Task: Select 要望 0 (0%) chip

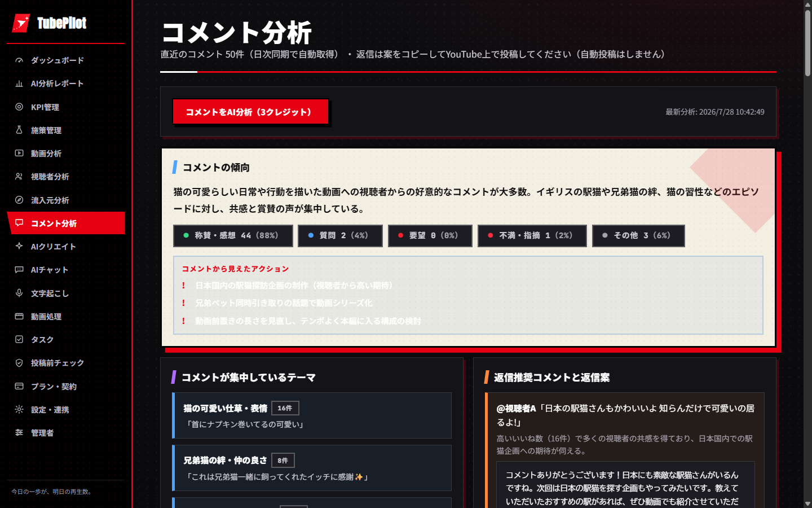Action: [x=430, y=236]
